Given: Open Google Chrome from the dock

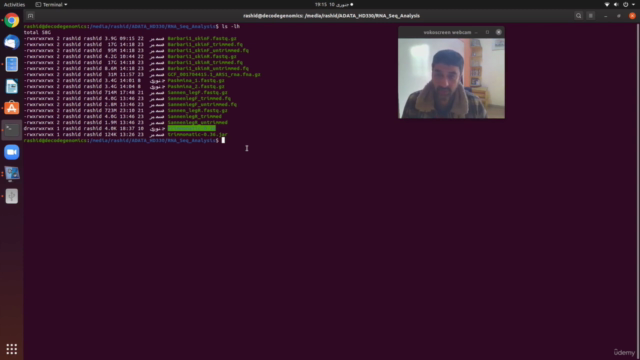Looking at the screenshot, I should point(11,20).
